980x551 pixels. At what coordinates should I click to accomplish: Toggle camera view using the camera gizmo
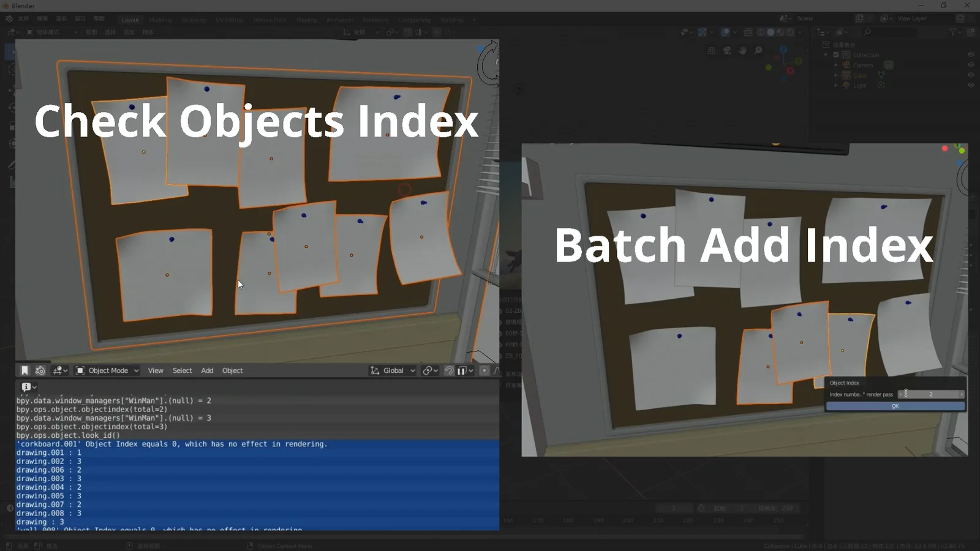[727, 51]
